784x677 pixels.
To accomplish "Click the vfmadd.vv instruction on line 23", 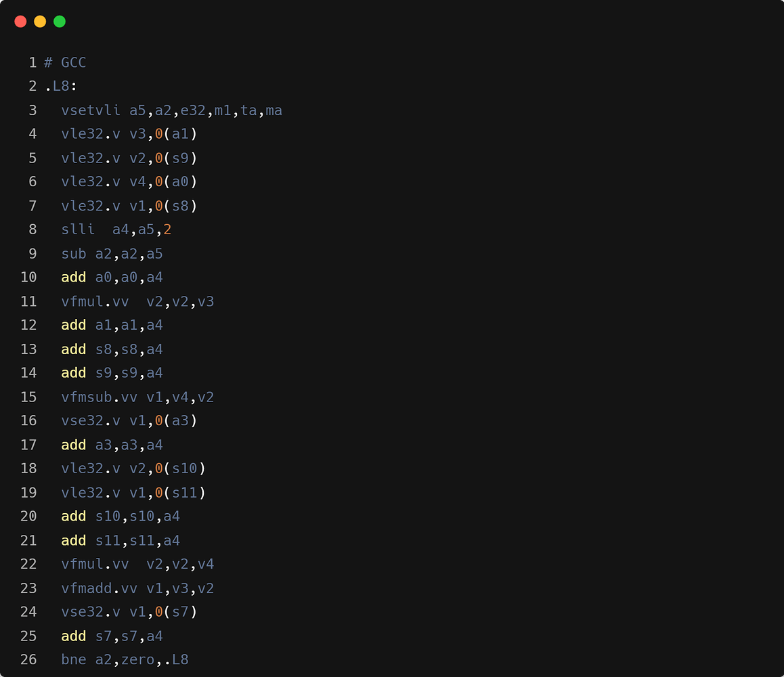I will click(100, 588).
